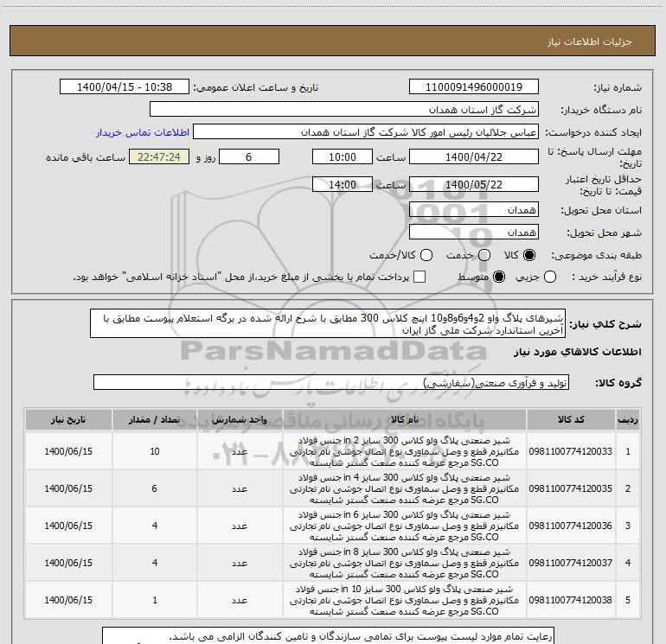Click product code 0981100774120033

571,451
